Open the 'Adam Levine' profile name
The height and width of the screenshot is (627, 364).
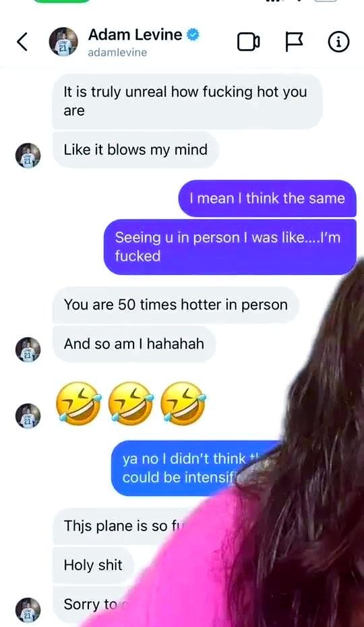pyautogui.click(x=135, y=35)
